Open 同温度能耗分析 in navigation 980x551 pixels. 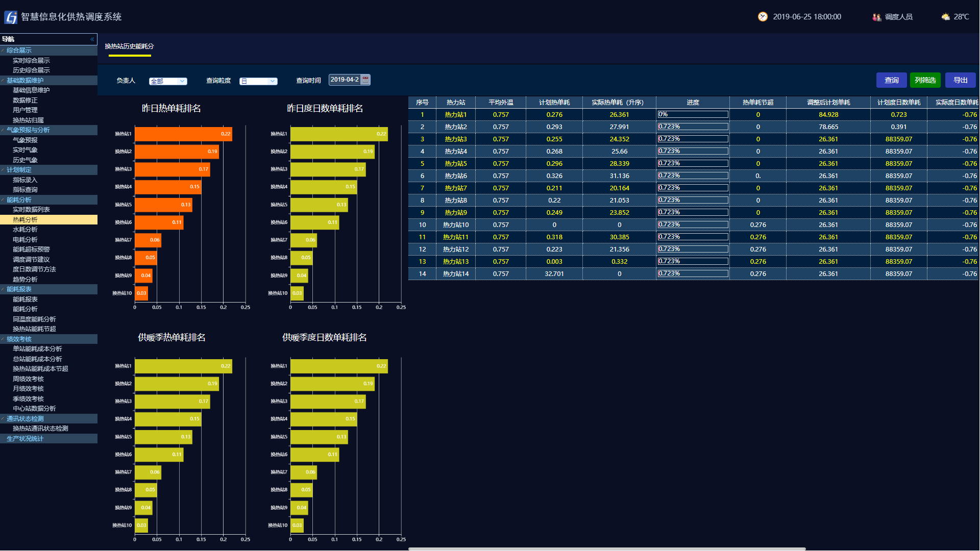point(34,319)
